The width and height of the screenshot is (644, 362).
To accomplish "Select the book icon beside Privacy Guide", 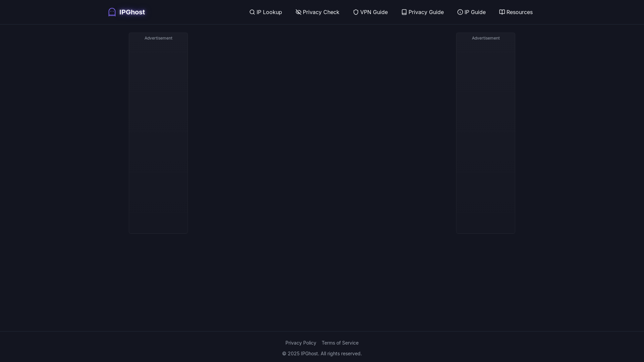I will pyautogui.click(x=404, y=12).
